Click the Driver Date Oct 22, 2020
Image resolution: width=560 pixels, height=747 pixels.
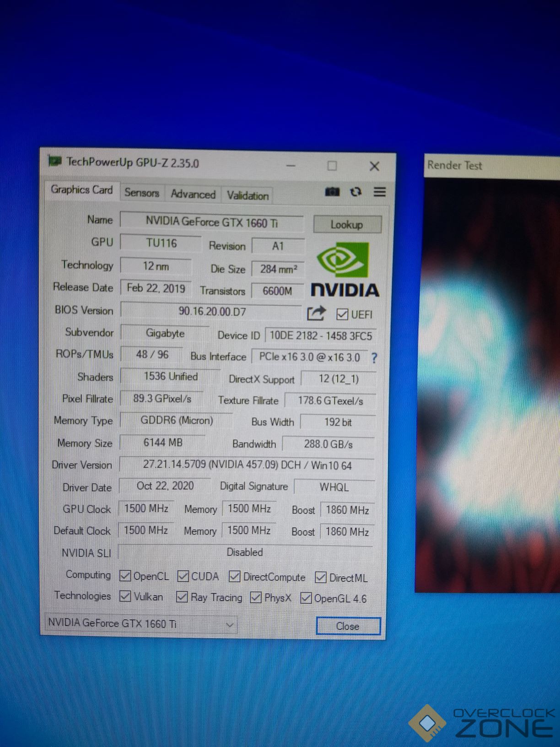pyautogui.click(x=165, y=486)
